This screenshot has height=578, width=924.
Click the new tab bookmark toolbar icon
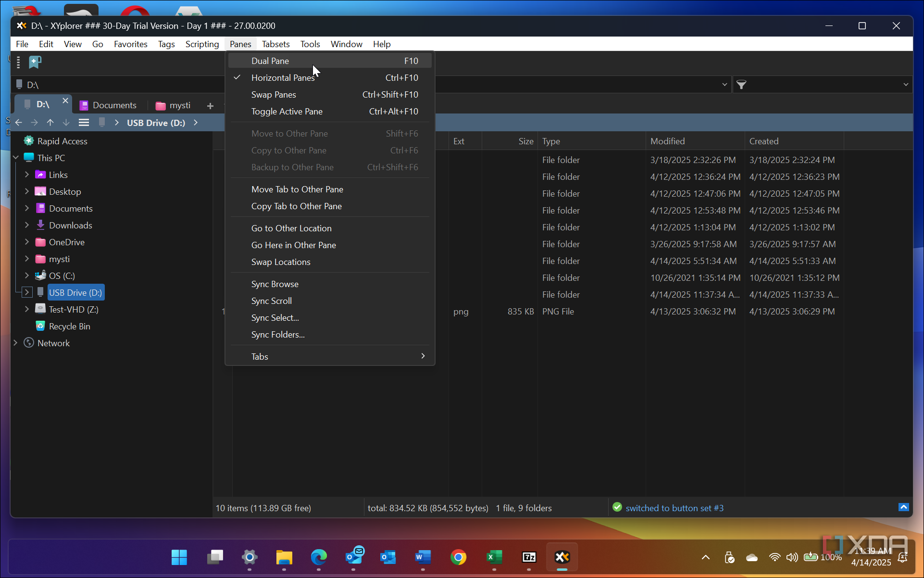pyautogui.click(x=35, y=62)
